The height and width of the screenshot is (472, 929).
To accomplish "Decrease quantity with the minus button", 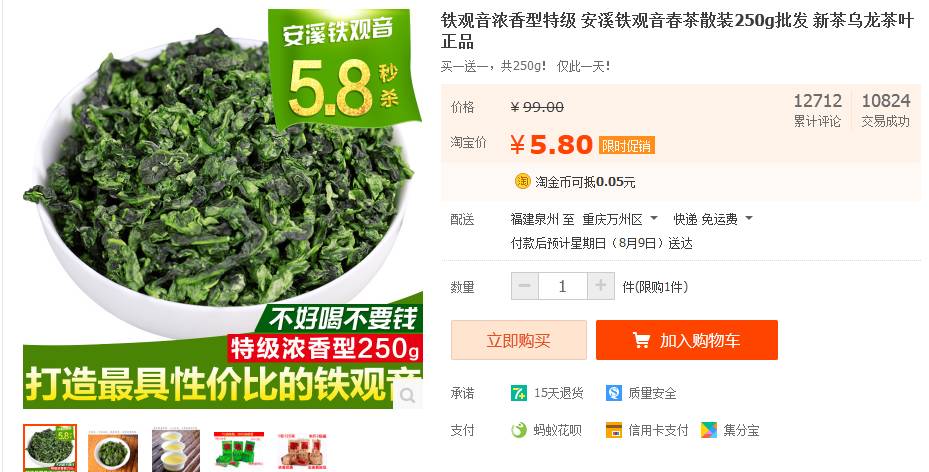I will (x=525, y=286).
